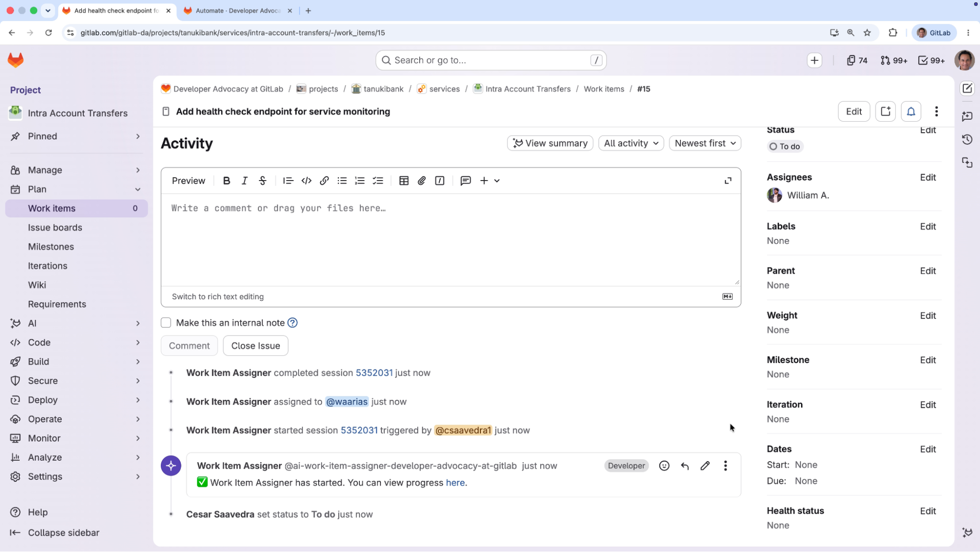
Task: Insert a link in comment editor
Action: (x=324, y=181)
